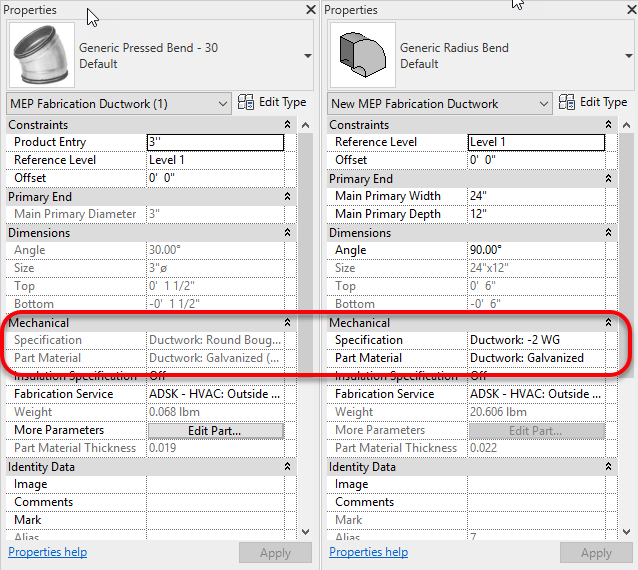
Task: Open right type selector dropdown arrow
Action: [628, 56]
